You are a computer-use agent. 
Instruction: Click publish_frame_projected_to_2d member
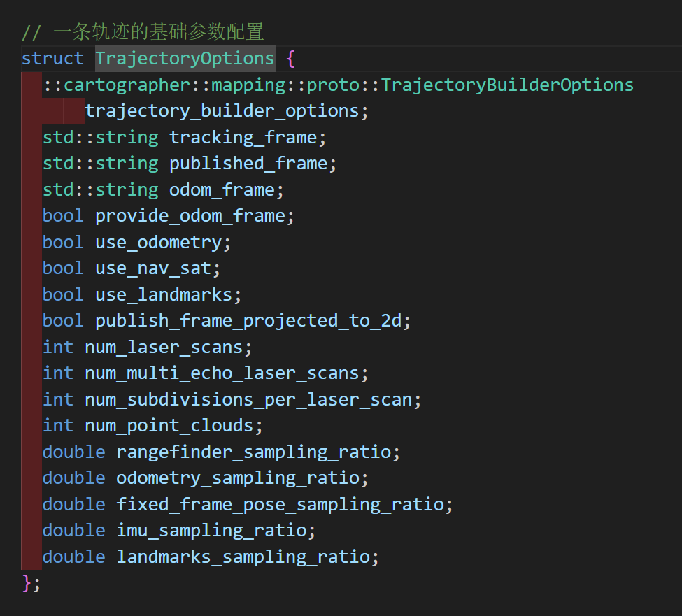pyautogui.click(x=248, y=321)
